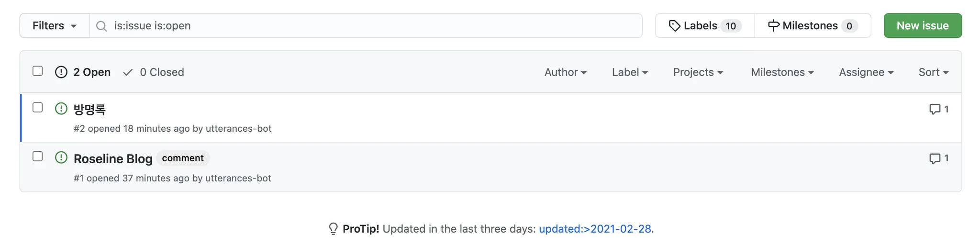This screenshot has height=248, width=980.
Task: Follow the updated:>2021-02-28 link
Action: coord(595,229)
